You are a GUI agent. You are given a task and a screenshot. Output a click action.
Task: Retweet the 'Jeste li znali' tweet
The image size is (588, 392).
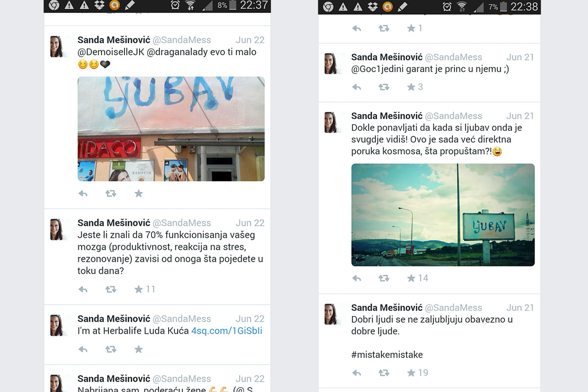coord(111,290)
